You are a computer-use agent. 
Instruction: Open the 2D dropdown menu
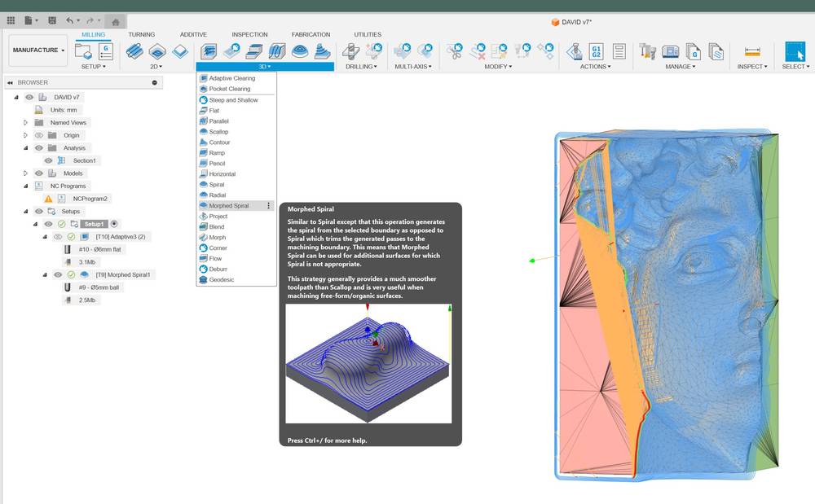(156, 67)
